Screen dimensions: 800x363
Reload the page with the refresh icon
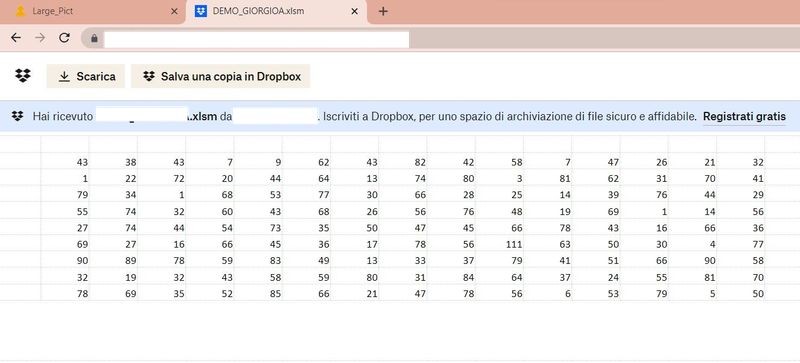[x=64, y=38]
